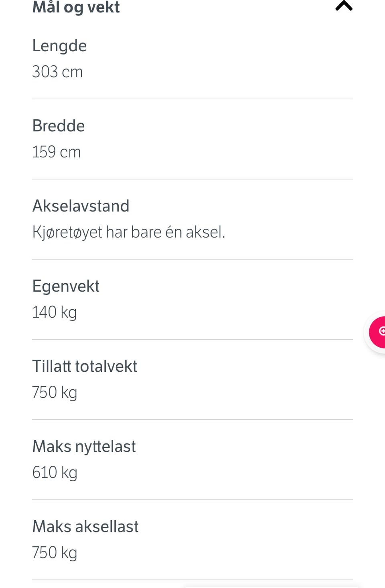Screen dimensions: 385x588
Task: Select the 159 cm width value
Action: click(x=57, y=152)
